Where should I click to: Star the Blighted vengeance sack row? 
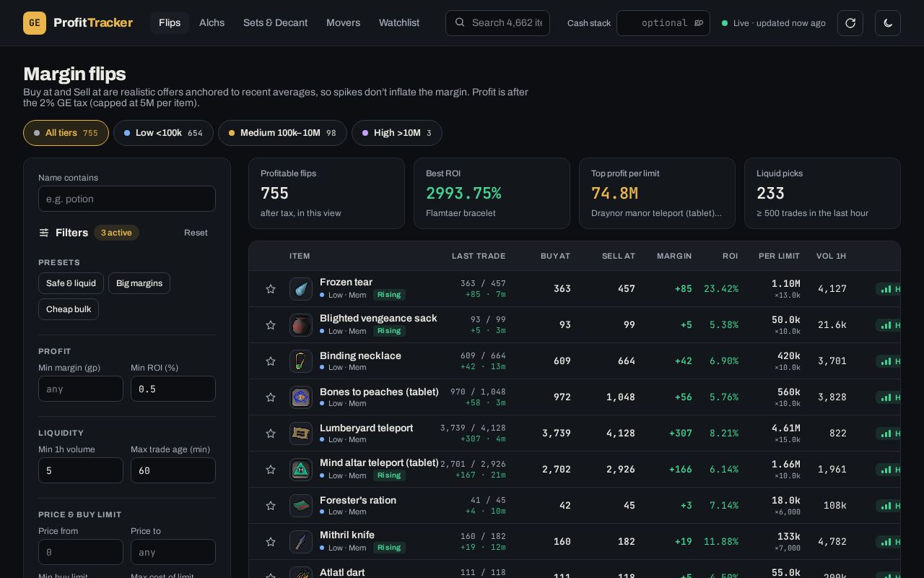pos(271,325)
